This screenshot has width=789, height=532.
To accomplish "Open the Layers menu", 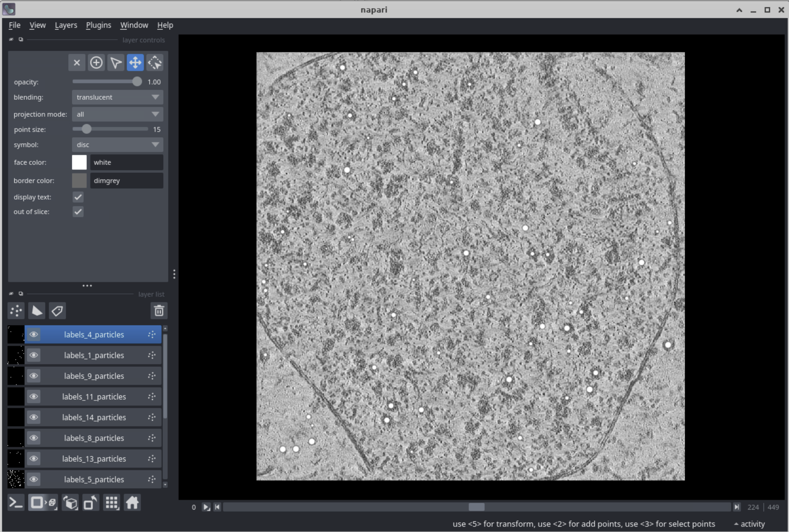I will 66,25.
